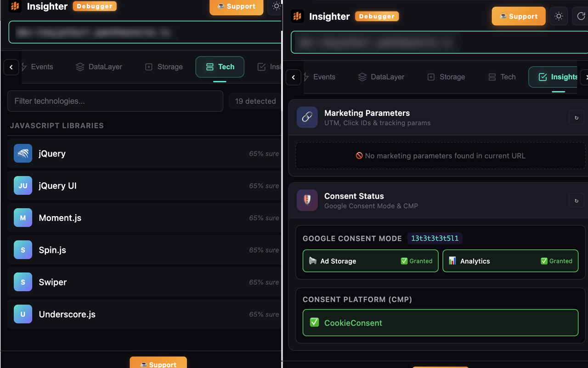The image size is (588, 368).
Task: Open Storage tab in left panel
Action: click(164, 67)
